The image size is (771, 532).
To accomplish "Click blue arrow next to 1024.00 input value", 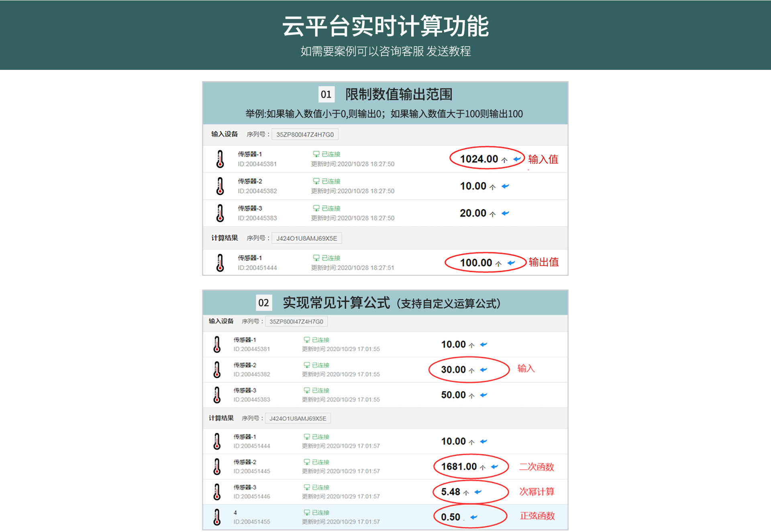I will tap(517, 159).
